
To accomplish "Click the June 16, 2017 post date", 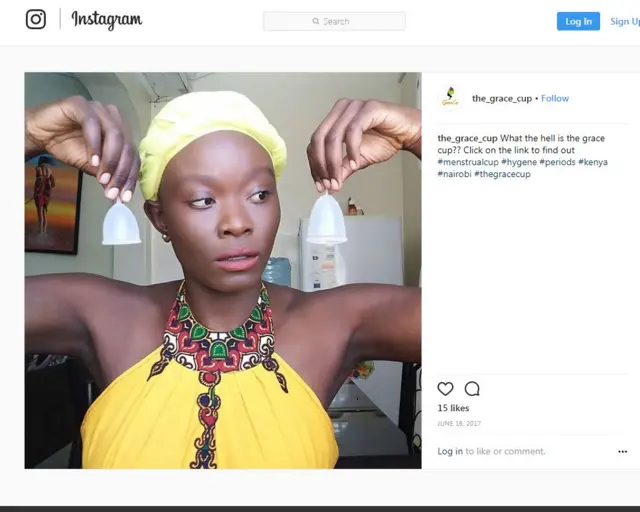I will click(459, 423).
